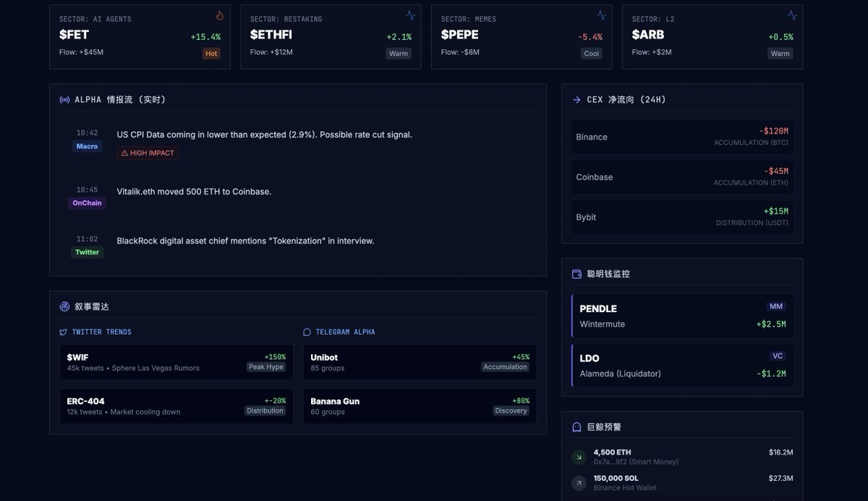Open the $FET AI Agents sector card

140,37
